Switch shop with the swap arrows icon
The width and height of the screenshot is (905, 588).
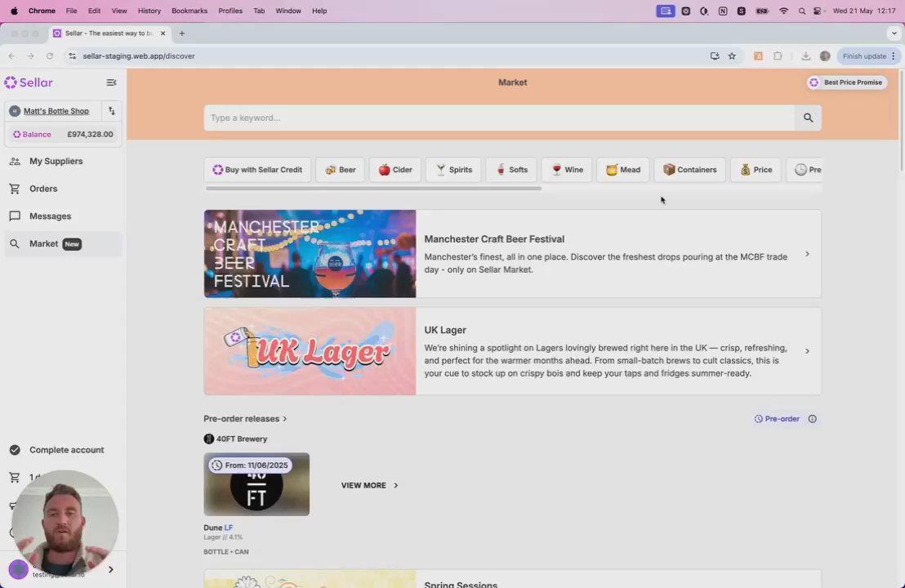(111, 111)
